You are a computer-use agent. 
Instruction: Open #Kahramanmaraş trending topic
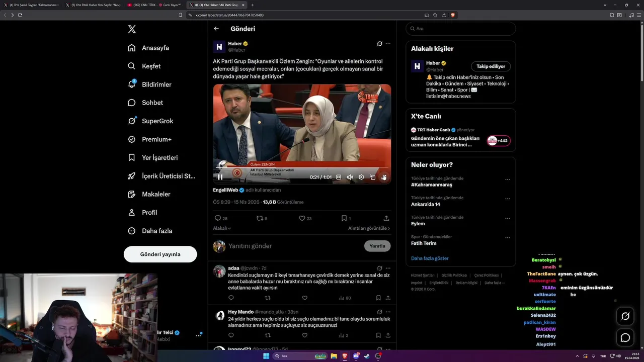[x=432, y=185]
